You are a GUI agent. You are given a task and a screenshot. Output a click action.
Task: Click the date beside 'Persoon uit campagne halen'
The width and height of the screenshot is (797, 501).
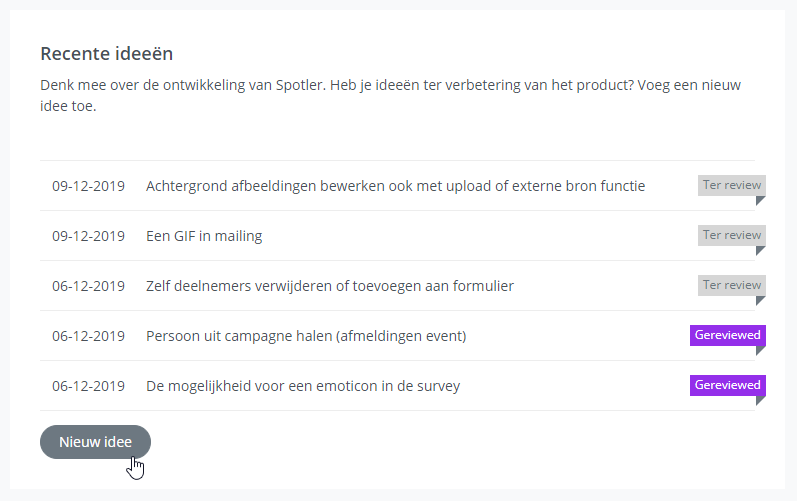pyautogui.click(x=88, y=336)
